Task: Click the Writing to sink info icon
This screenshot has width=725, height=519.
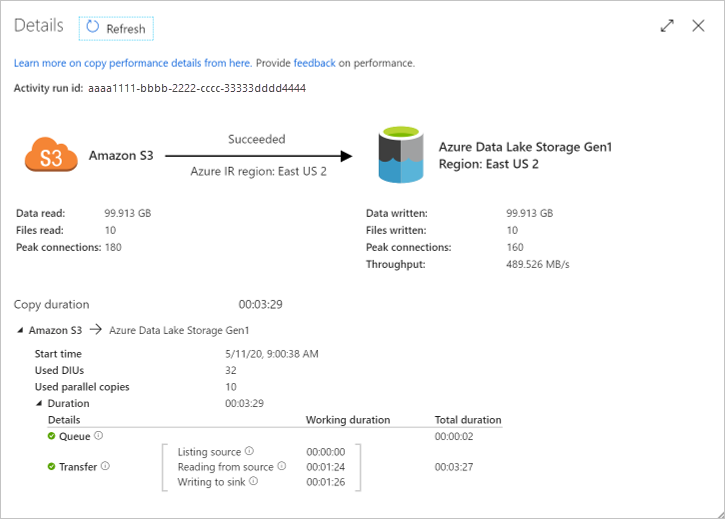Action: (x=253, y=481)
